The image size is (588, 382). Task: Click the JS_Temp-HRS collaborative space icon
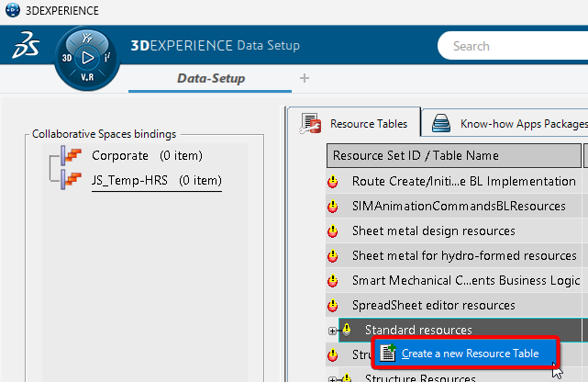pos(72,180)
